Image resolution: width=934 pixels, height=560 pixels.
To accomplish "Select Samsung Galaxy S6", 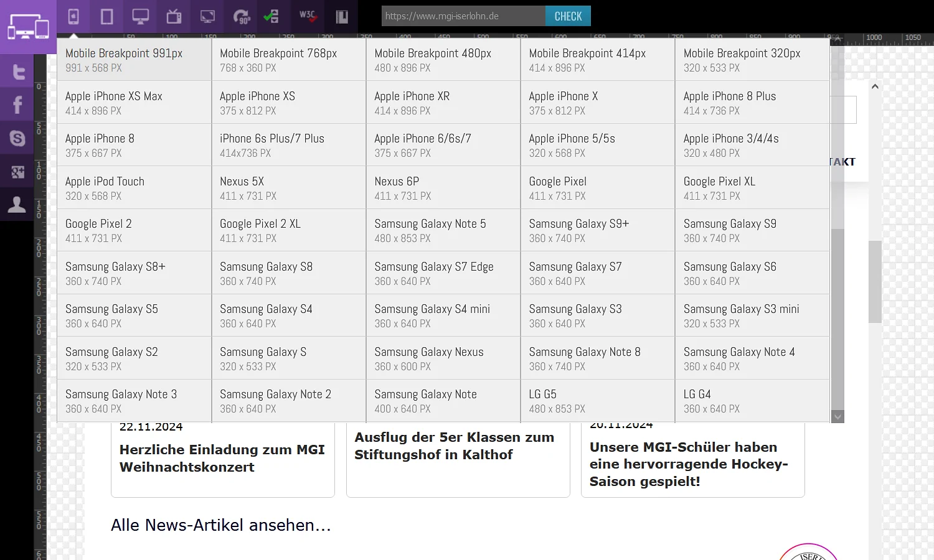I will click(752, 273).
